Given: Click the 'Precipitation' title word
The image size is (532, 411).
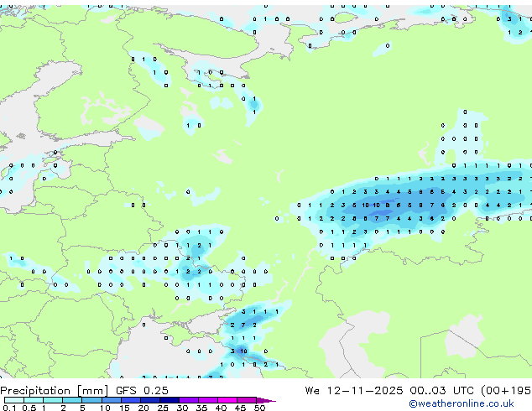Looking at the screenshot, I should click(35, 391).
